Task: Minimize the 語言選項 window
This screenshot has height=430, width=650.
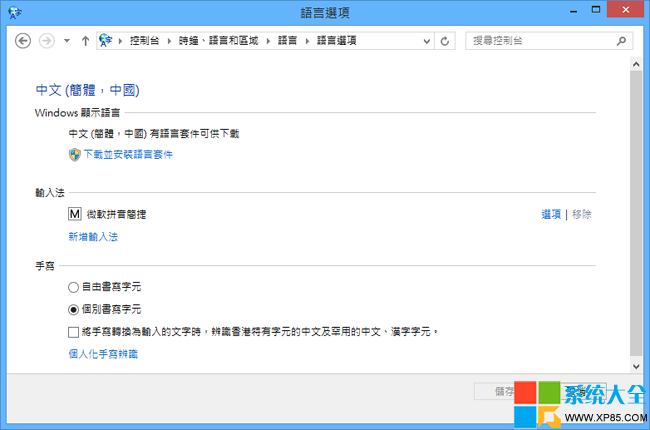Action: (573, 11)
